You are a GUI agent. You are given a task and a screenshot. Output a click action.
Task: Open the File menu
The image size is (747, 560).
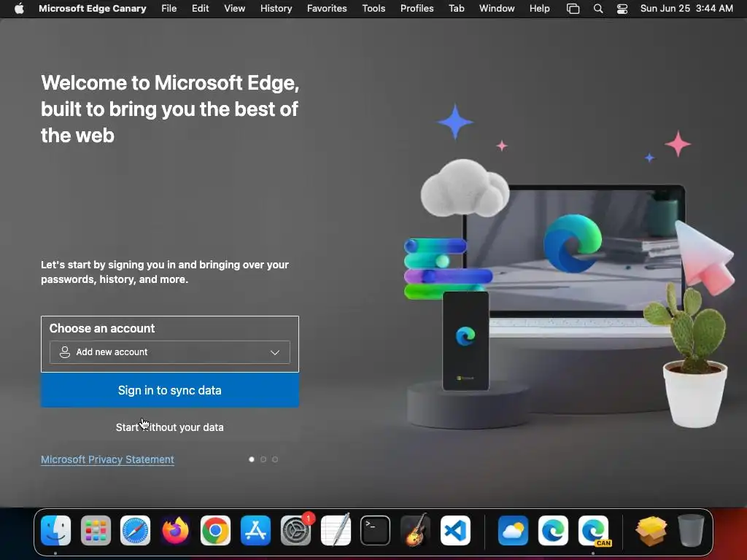click(x=169, y=9)
